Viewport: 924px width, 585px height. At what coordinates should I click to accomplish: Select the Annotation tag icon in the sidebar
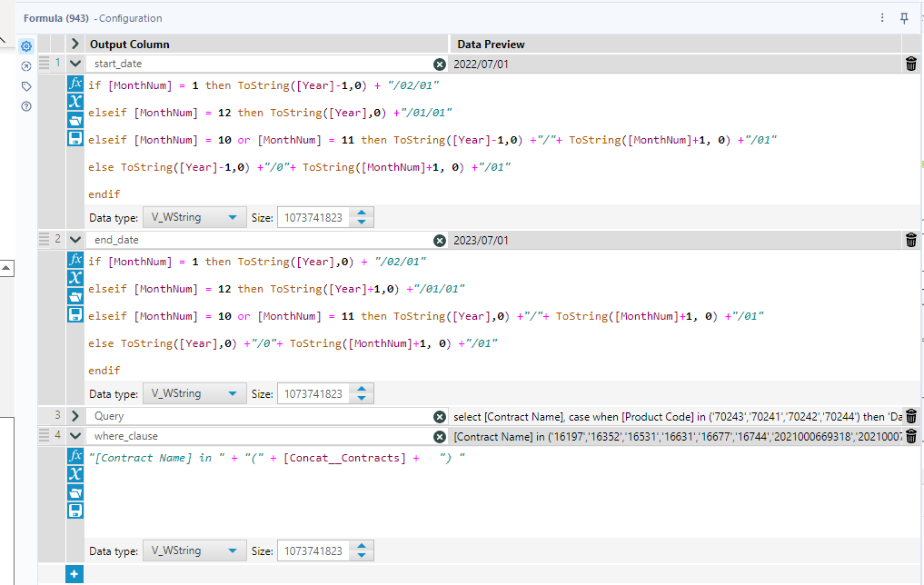(x=25, y=85)
